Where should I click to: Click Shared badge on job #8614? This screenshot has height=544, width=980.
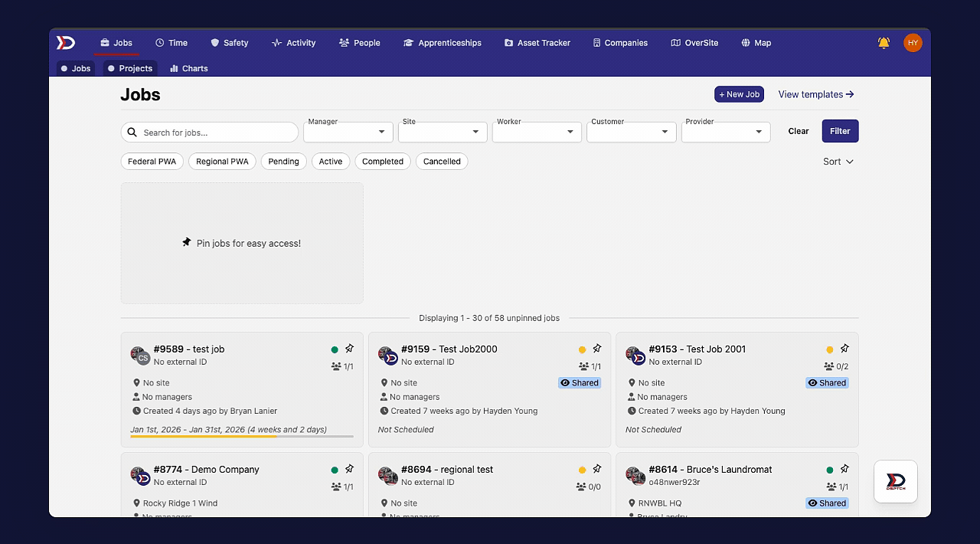827,503
